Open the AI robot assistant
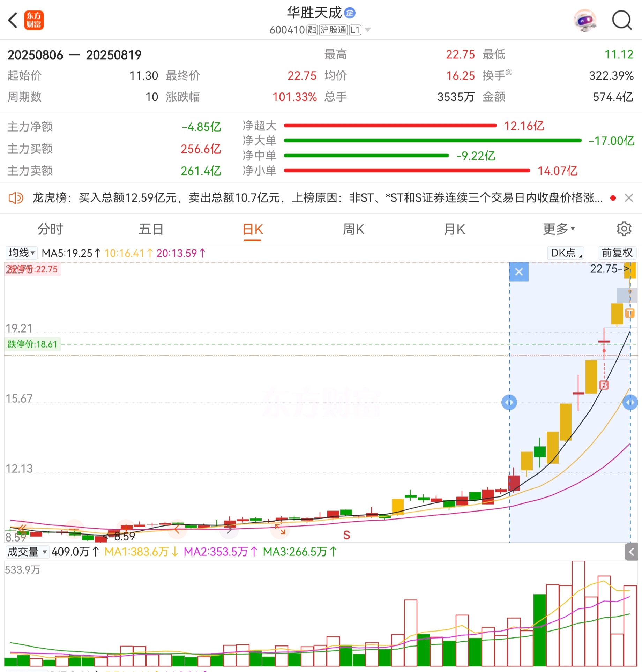Image resolution: width=642 pixels, height=672 pixels. [x=585, y=21]
